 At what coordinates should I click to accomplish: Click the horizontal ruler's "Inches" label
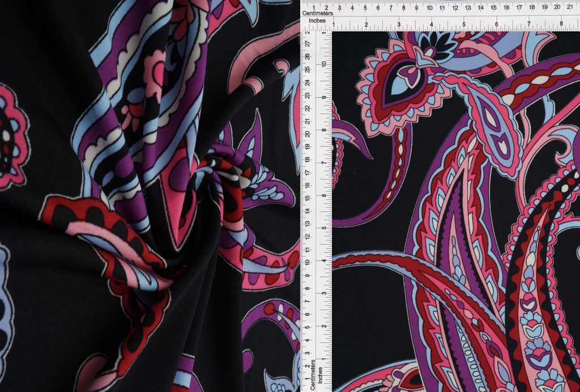[x=317, y=21]
